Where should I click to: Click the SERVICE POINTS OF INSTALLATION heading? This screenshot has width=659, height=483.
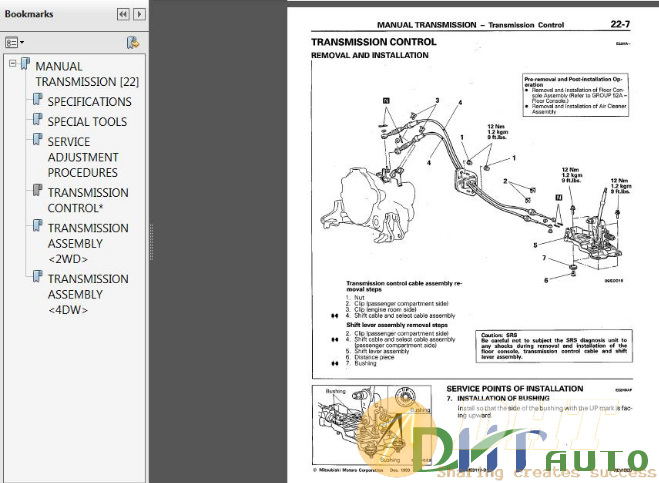(x=514, y=389)
